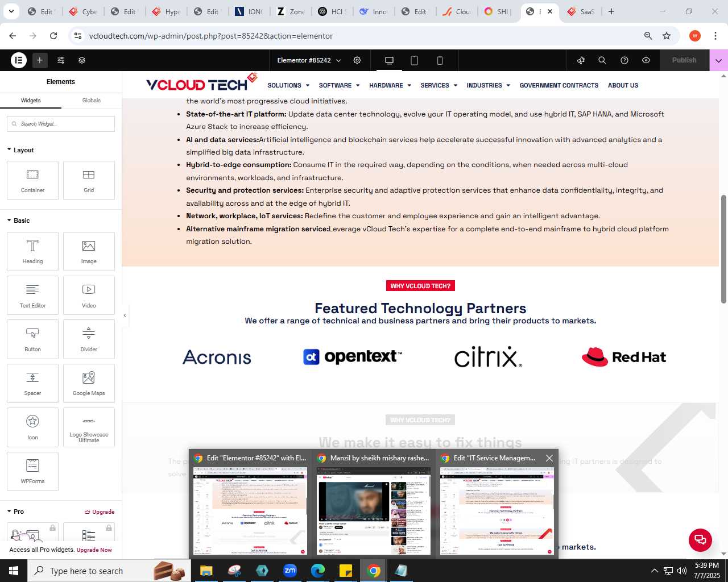728x582 pixels.
Task: Open the SOLUTIONS menu
Action: click(288, 85)
